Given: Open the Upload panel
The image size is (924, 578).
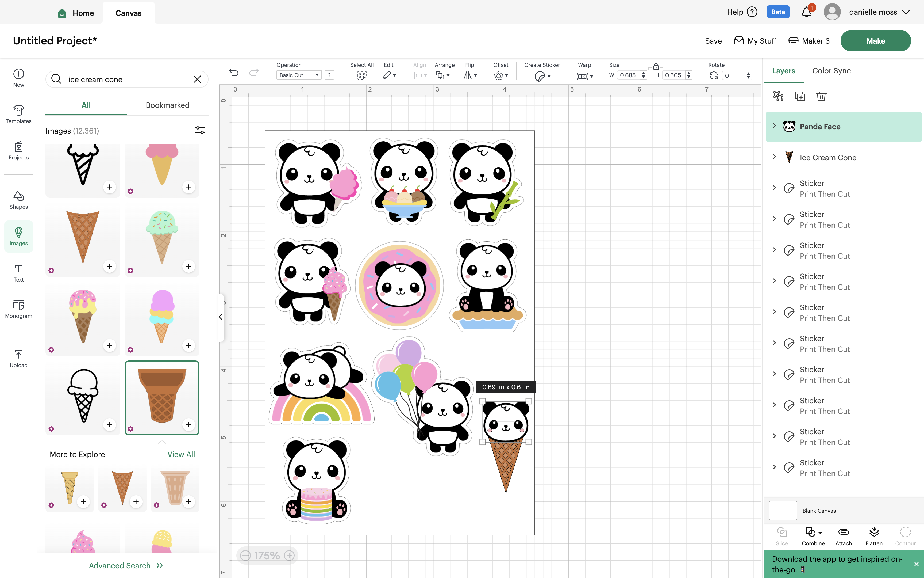Looking at the screenshot, I should click(18, 359).
